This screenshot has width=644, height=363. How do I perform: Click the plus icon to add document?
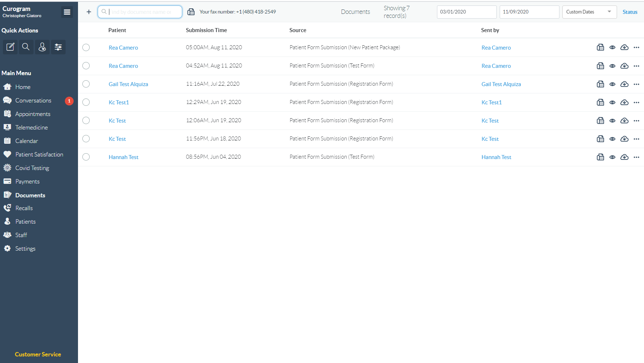89,12
